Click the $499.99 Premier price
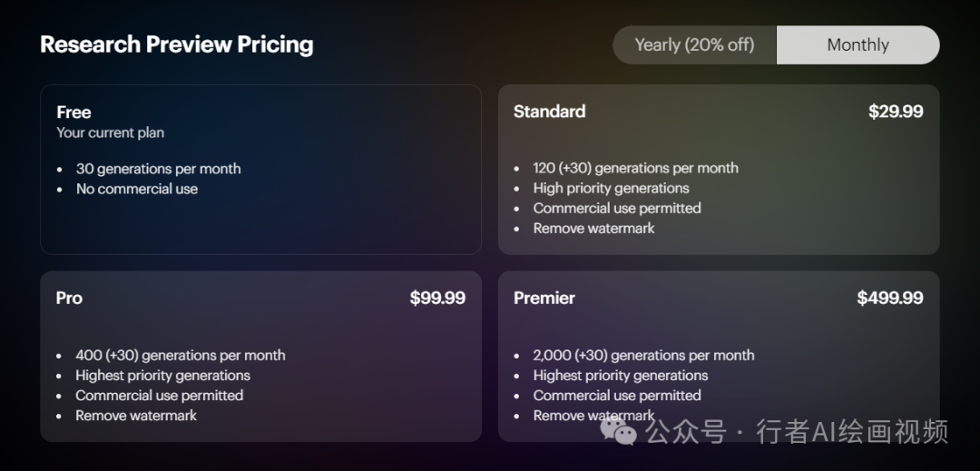 pos(890,298)
